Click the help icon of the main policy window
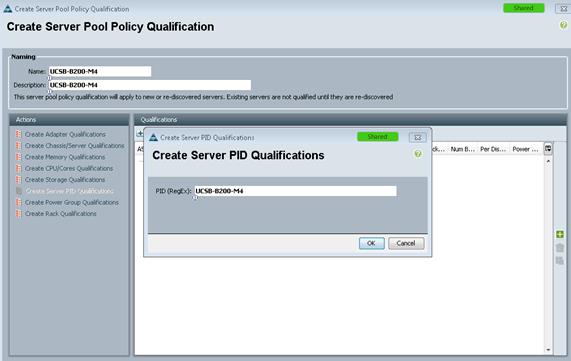The image size is (571, 361). [x=563, y=25]
